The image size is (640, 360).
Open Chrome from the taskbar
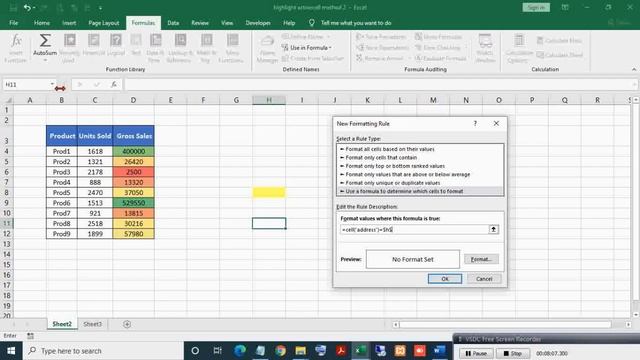[x=280, y=351]
